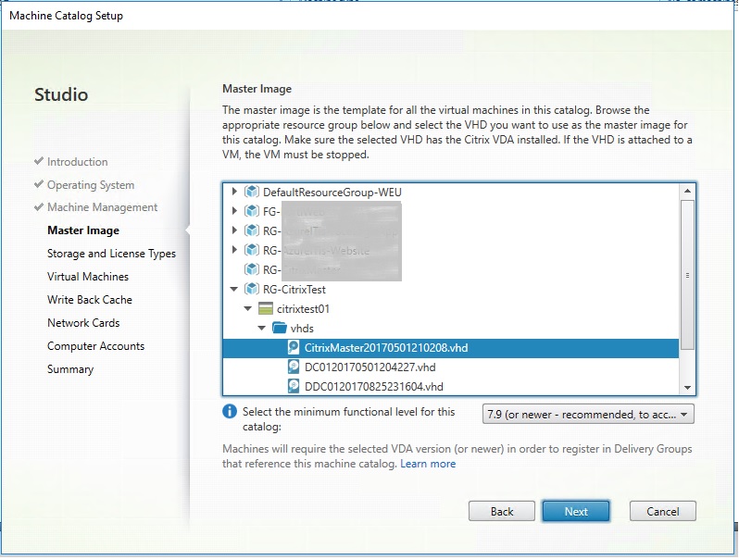
Task: Open the Learn more link
Action: (428, 464)
